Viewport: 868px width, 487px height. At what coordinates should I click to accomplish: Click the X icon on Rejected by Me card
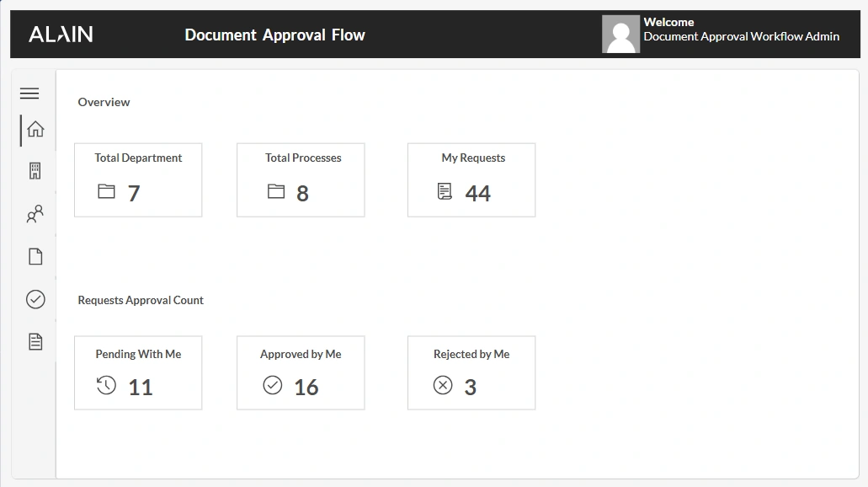click(442, 384)
